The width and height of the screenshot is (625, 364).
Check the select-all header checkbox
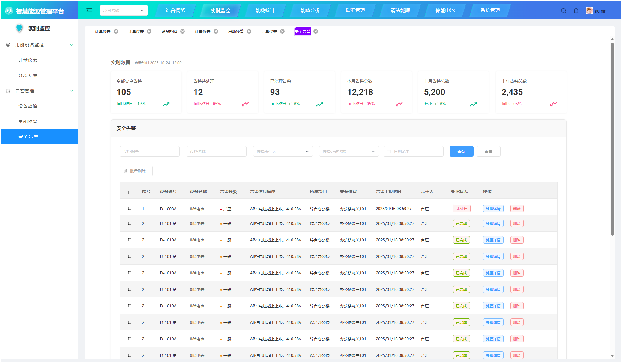pyautogui.click(x=130, y=192)
